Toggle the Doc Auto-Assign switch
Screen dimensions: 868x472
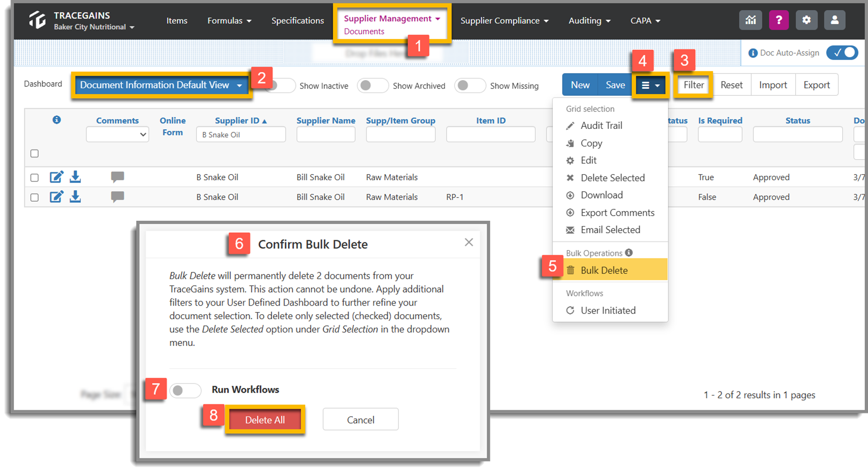(842, 53)
